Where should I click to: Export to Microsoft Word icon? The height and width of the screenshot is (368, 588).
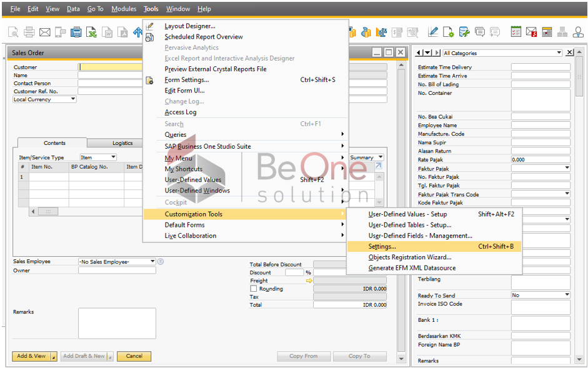[x=107, y=32]
